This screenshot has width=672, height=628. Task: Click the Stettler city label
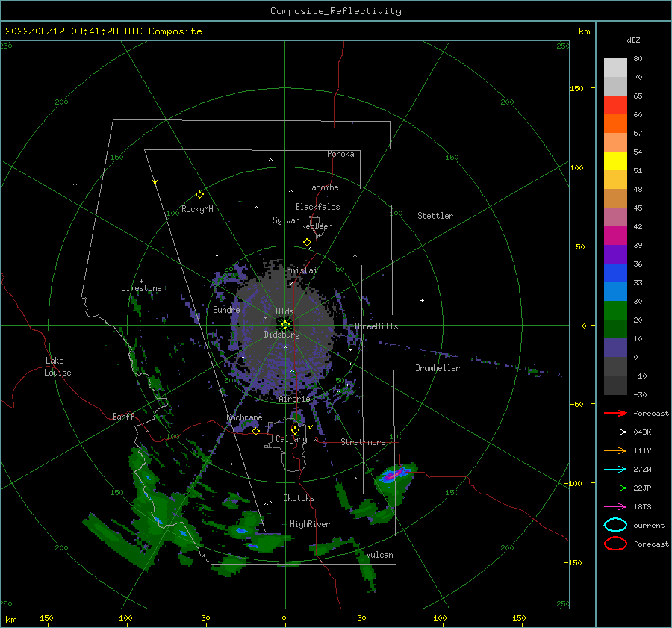click(435, 216)
